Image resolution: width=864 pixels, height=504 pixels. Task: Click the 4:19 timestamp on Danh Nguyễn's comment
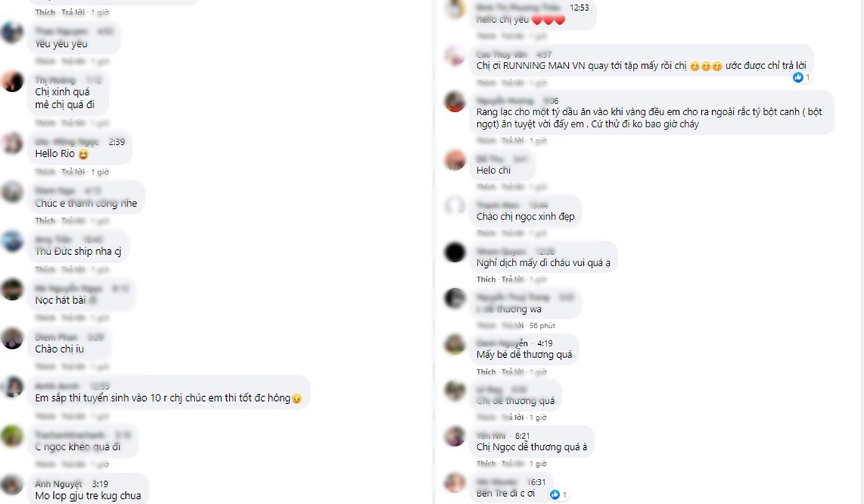[x=544, y=343]
